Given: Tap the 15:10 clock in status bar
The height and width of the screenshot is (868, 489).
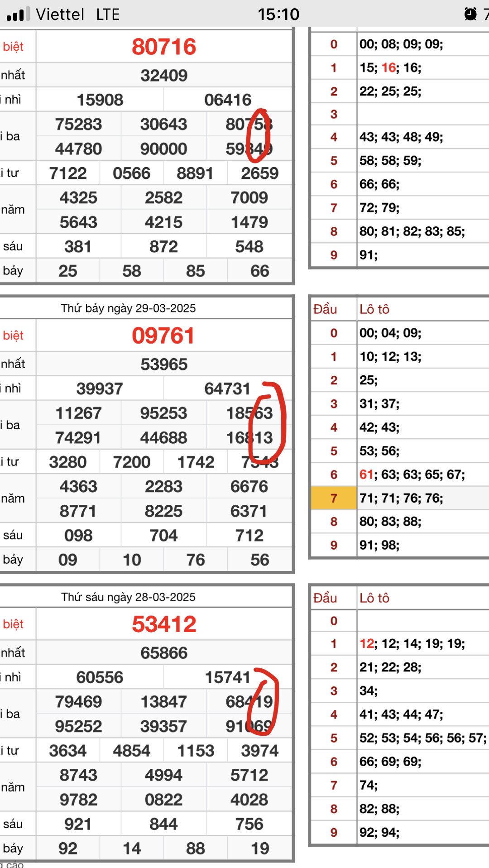Looking at the screenshot, I should [x=278, y=14].
